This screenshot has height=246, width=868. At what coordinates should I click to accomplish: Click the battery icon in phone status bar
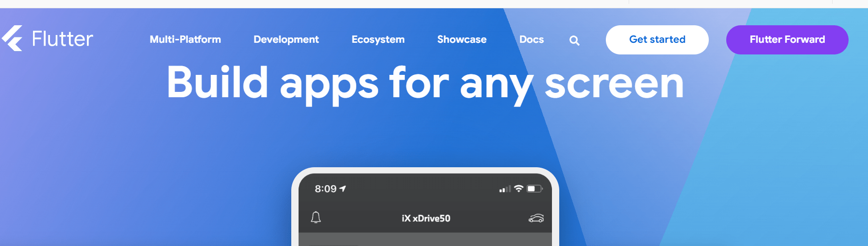pos(534,189)
